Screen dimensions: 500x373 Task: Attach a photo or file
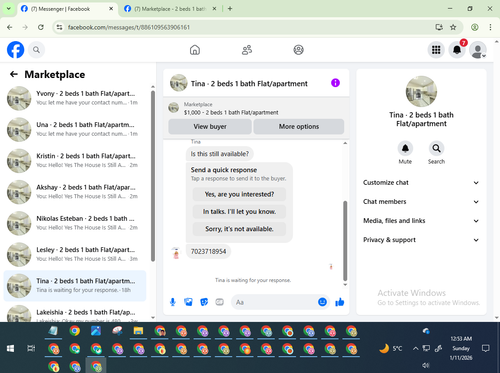tap(188, 302)
